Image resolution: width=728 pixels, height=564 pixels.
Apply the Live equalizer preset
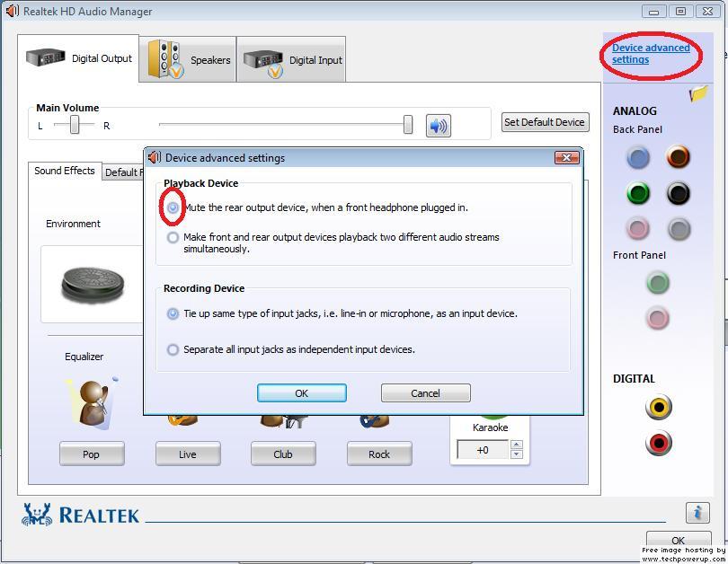[x=188, y=454]
